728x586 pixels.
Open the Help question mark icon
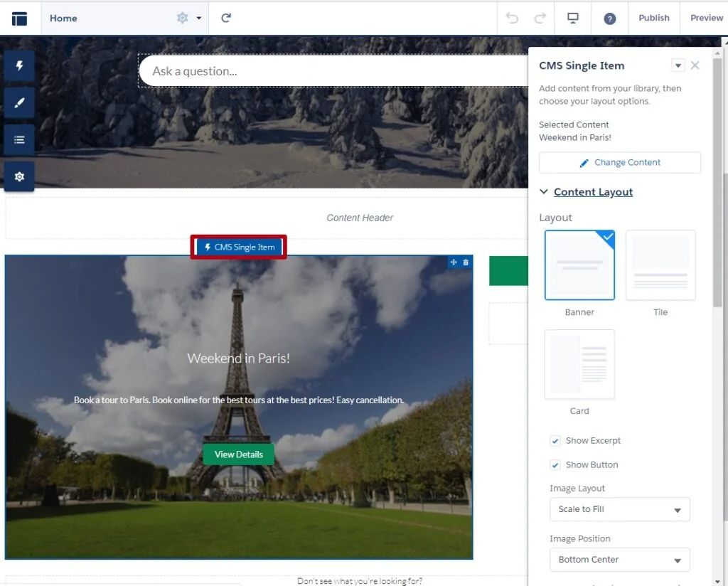(609, 18)
